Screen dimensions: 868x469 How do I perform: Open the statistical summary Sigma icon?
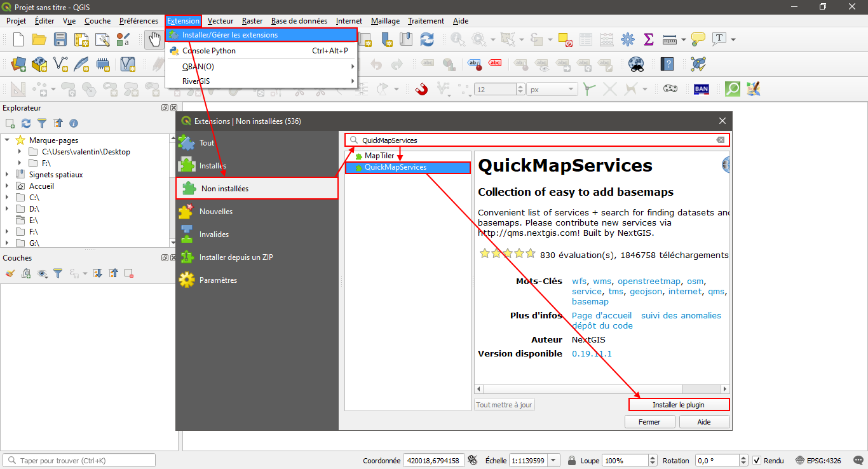coord(649,39)
